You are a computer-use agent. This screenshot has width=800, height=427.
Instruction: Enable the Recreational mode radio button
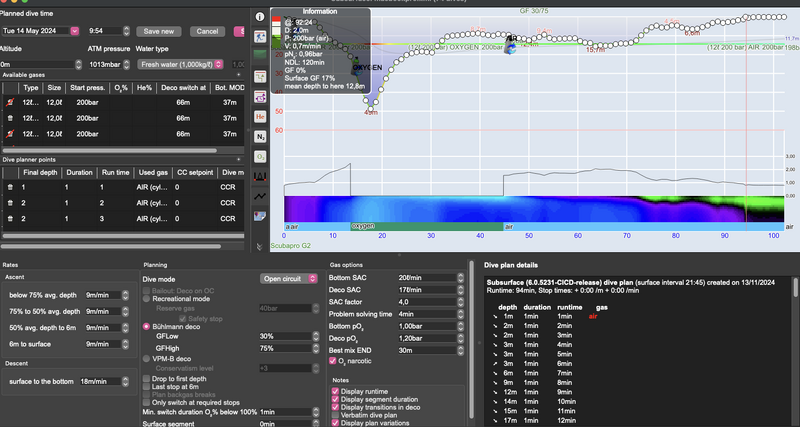pos(147,298)
